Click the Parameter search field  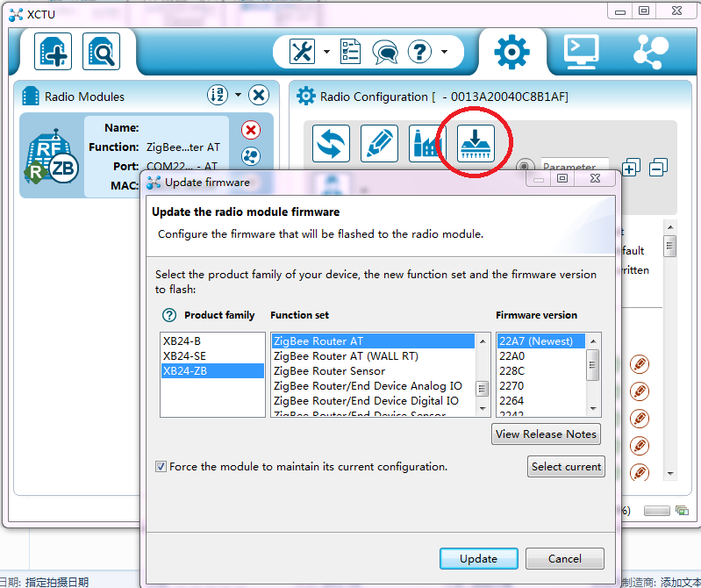pyautogui.click(x=575, y=164)
